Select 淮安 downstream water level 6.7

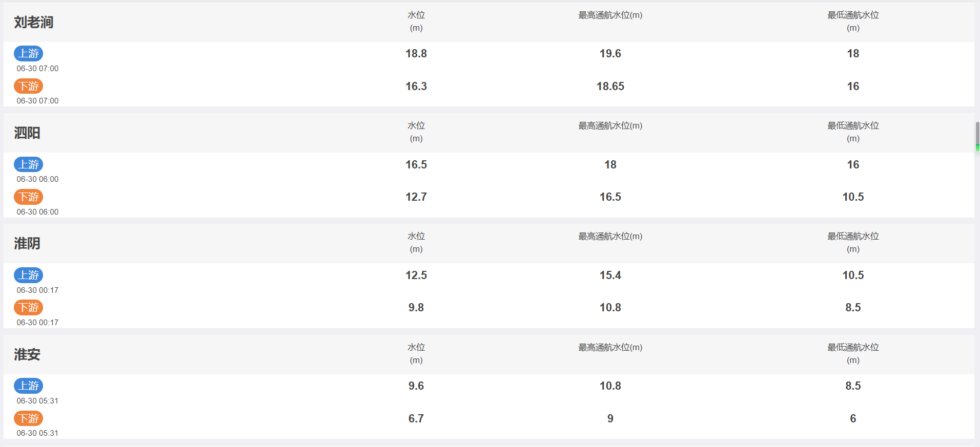coord(416,418)
